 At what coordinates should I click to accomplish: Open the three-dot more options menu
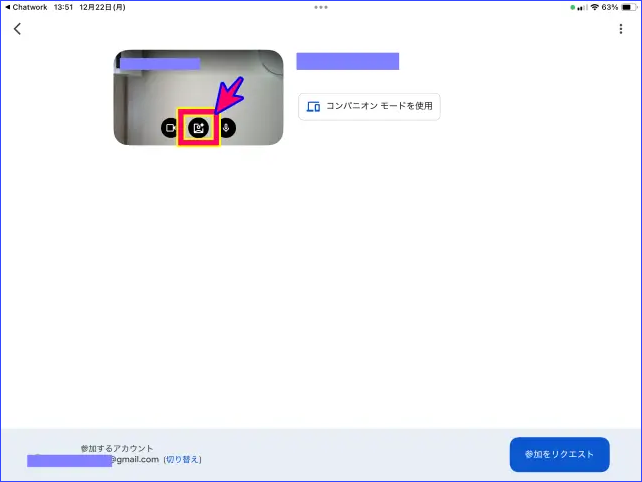click(621, 29)
